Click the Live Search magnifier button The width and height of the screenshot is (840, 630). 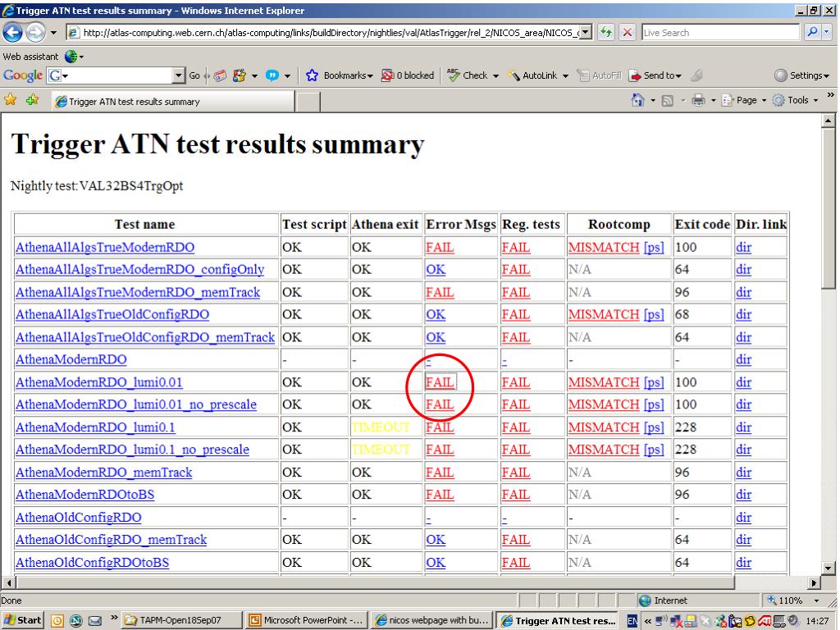tap(812, 32)
